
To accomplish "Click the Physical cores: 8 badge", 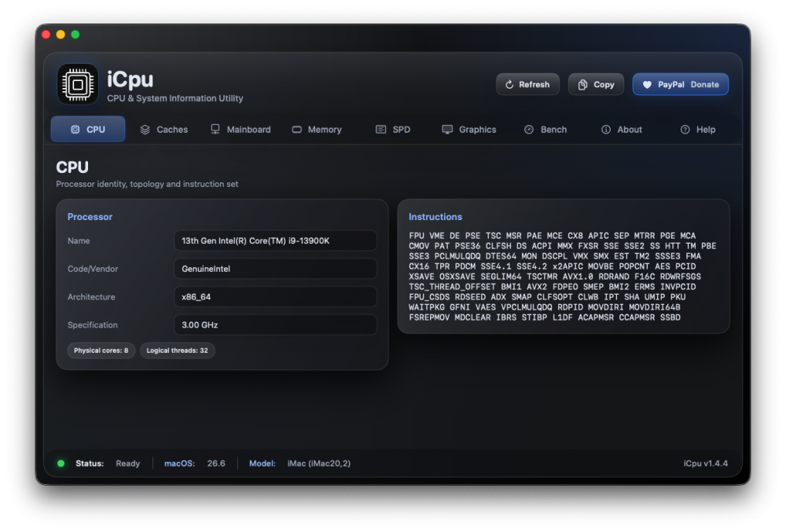I will point(101,350).
